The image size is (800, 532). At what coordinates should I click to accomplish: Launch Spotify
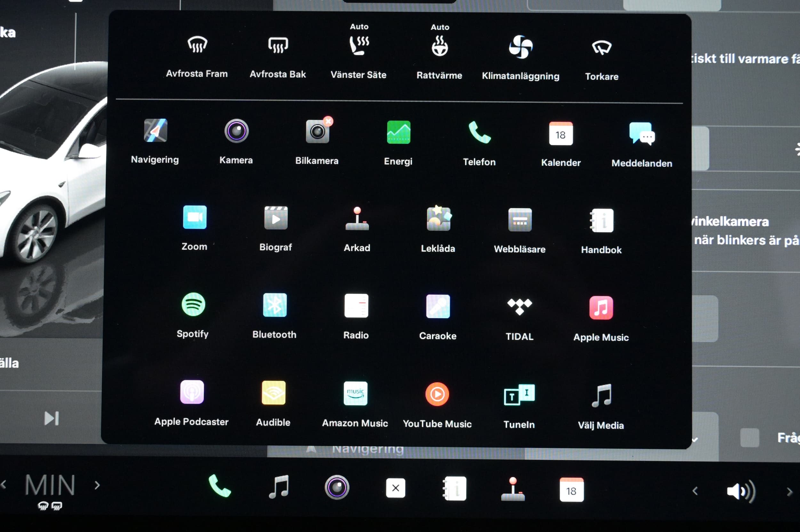[x=193, y=315]
